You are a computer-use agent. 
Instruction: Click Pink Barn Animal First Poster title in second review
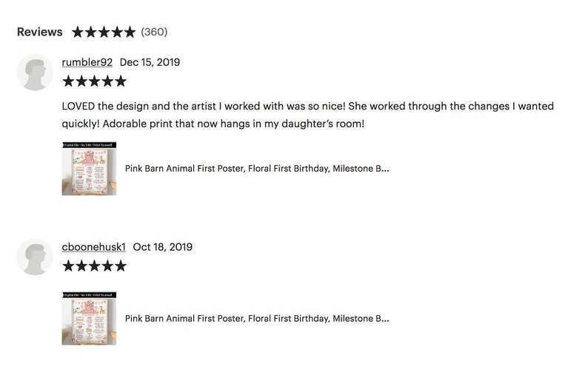click(x=257, y=318)
